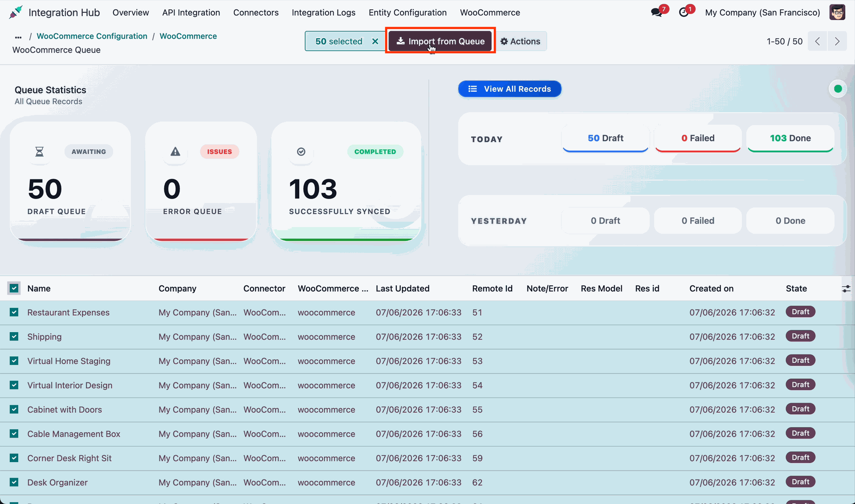Open WooCommerce Configuration breadcrumb link
The height and width of the screenshot is (504, 855).
click(x=92, y=36)
